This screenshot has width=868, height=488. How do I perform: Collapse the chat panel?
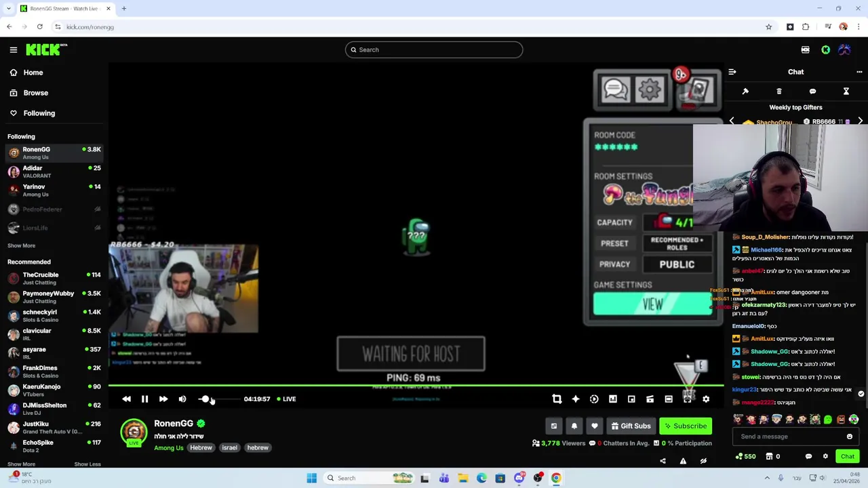tap(732, 72)
